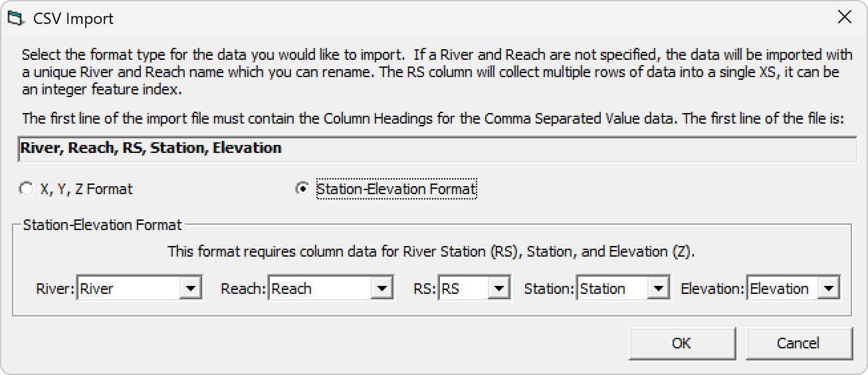Click the Station-Elevation Format group box label
This screenshot has width=868, height=375.
pos(102,225)
